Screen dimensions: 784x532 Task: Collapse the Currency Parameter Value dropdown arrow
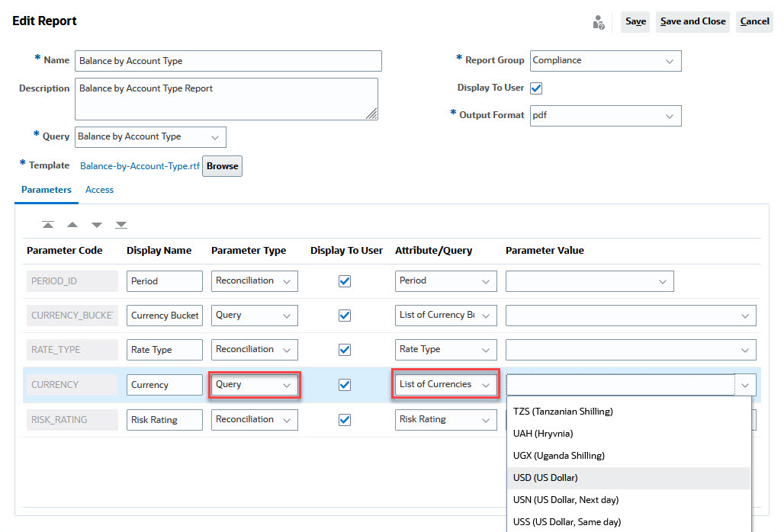745,385
